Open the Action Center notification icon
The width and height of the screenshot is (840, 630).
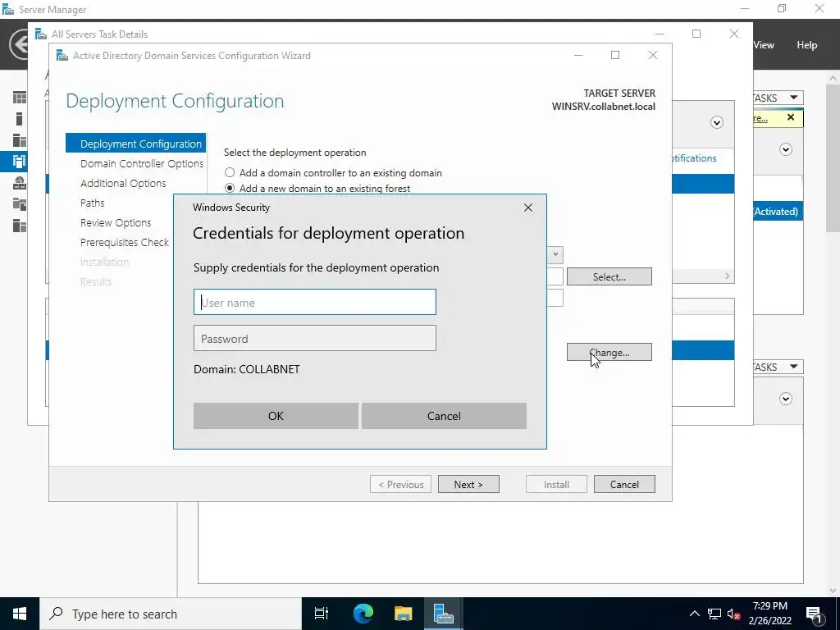pyautogui.click(x=814, y=614)
